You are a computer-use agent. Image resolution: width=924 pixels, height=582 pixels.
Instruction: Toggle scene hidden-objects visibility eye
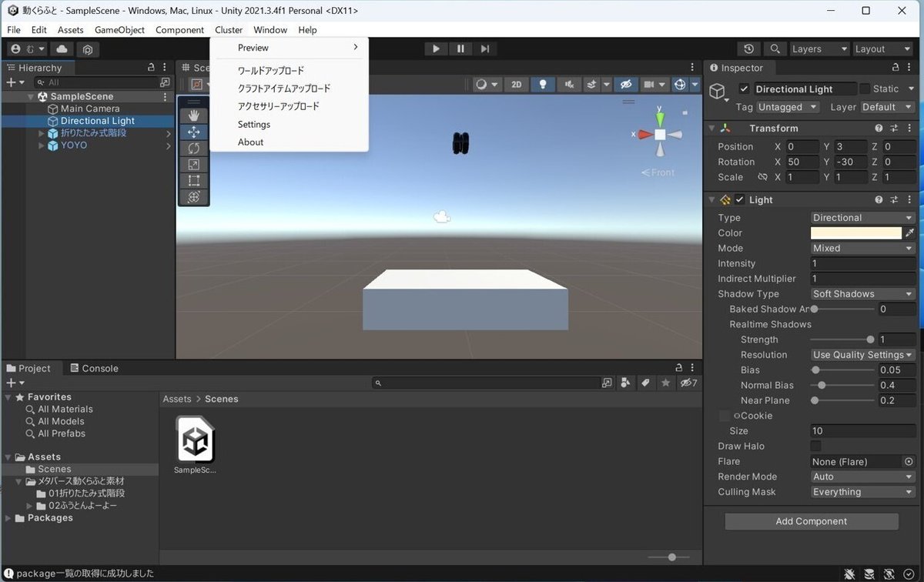pos(625,85)
